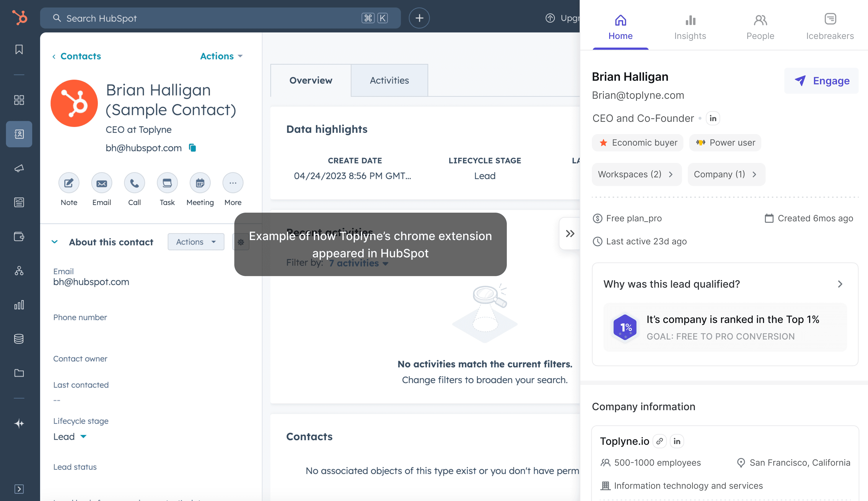Open bookmarks icon in left sidebar

click(x=19, y=49)
